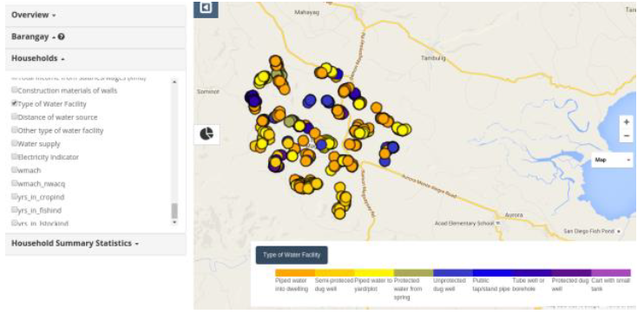
Task: Click San Diego Fish Pond label
Action: [588, 231]
